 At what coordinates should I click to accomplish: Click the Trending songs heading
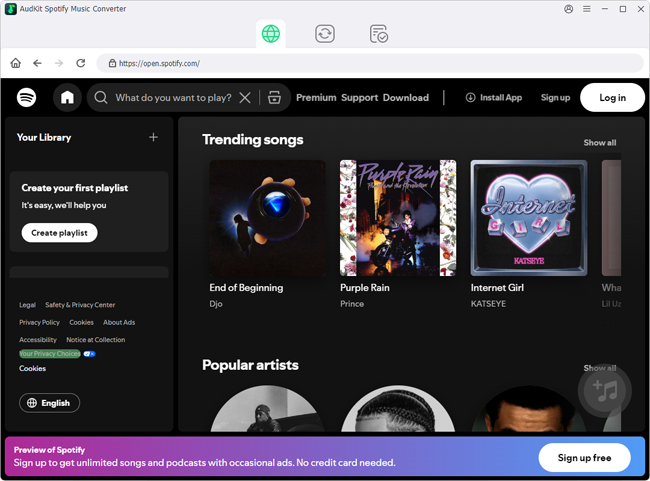coord(253,140)
